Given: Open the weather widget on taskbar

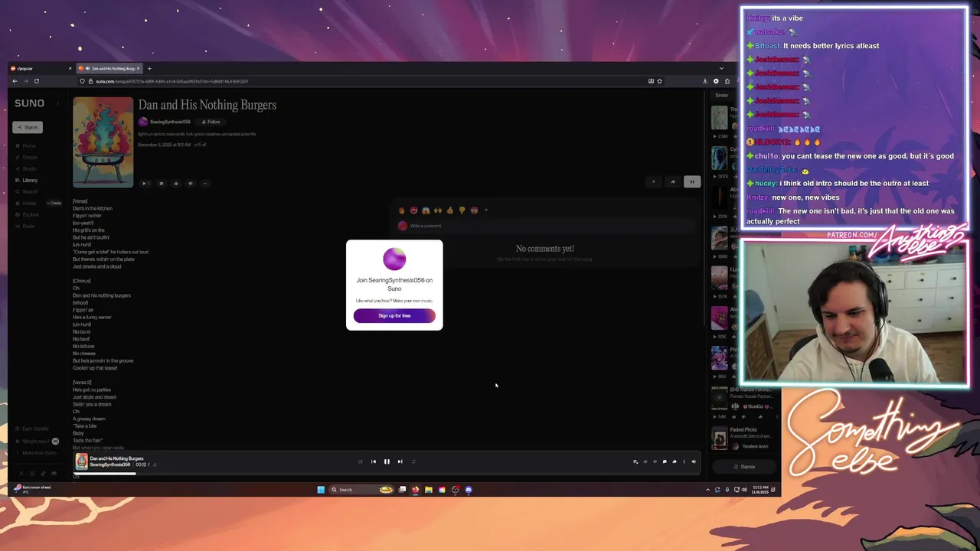Looking at the screenshot, I should tap(32, 489).
